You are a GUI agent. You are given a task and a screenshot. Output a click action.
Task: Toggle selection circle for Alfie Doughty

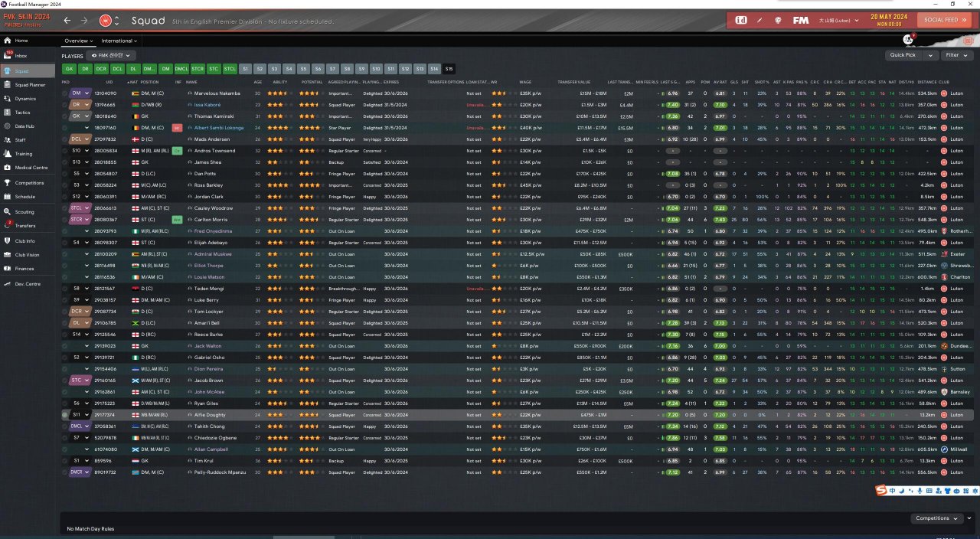(x=65, y=415)
